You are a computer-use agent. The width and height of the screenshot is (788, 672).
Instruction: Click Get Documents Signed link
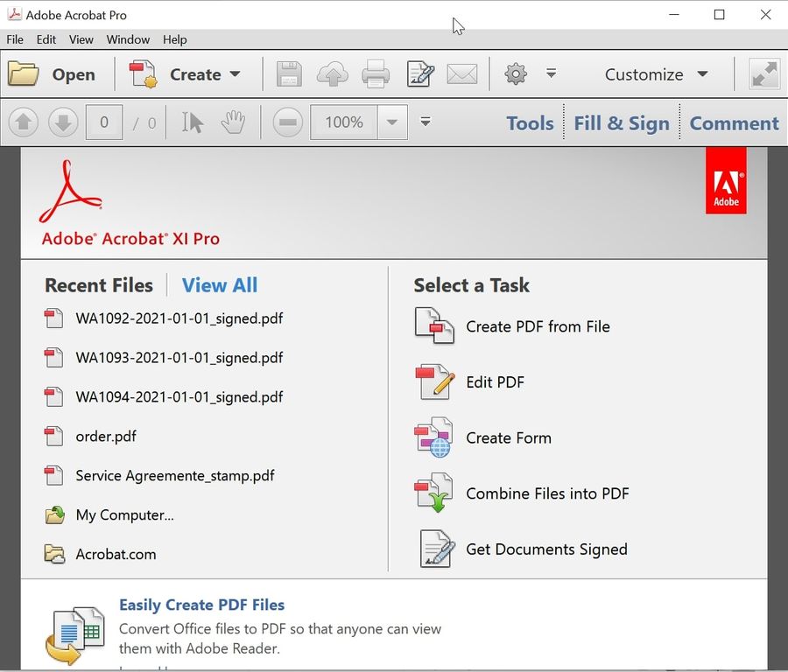tap(546, 549)
